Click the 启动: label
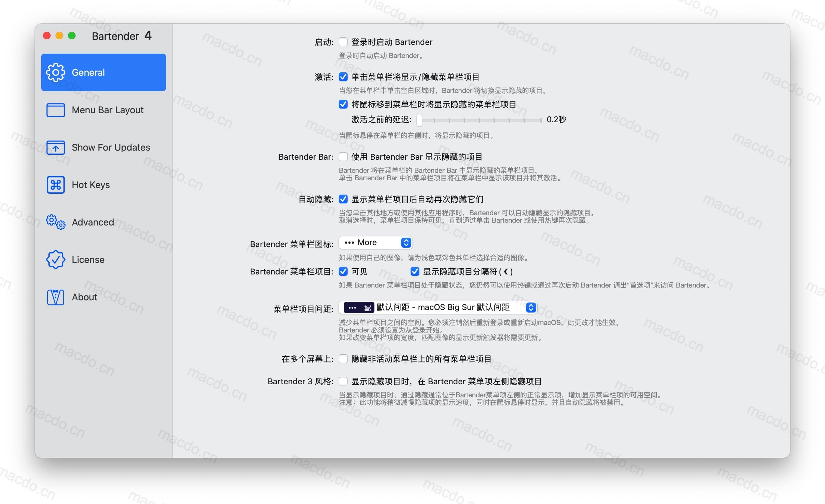 pos(324,42)
